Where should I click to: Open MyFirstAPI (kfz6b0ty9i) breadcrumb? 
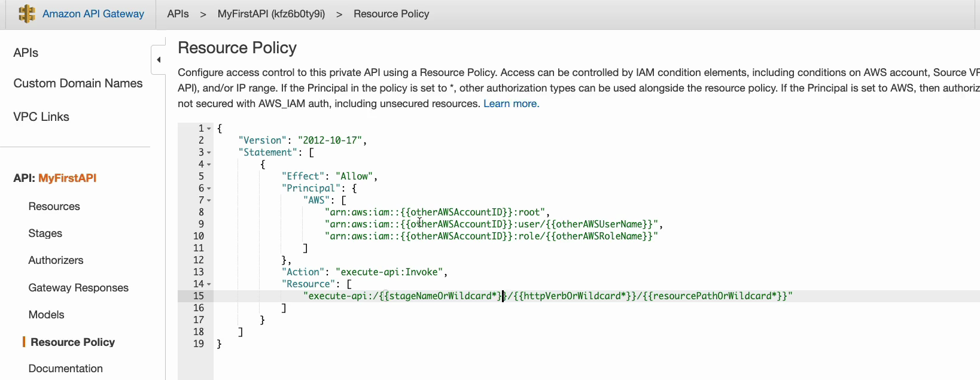point(271,14)
